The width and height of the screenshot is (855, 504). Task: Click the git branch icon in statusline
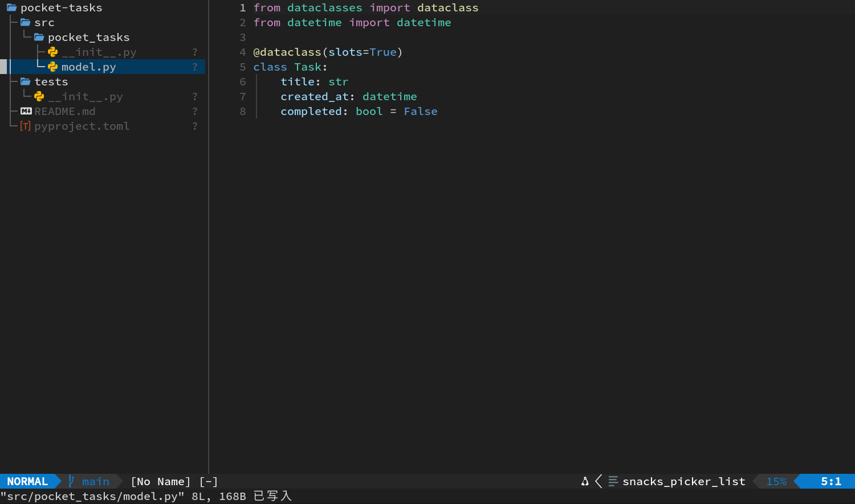coord(71,481)
